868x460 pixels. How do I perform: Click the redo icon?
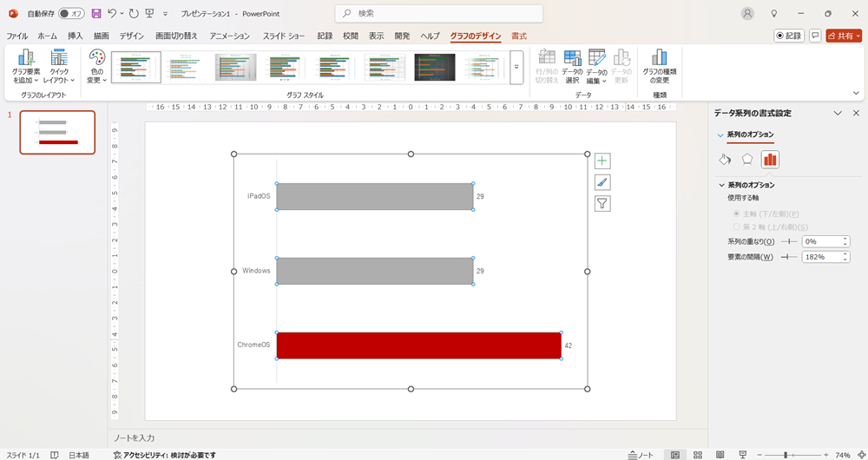tap(134, 13)
